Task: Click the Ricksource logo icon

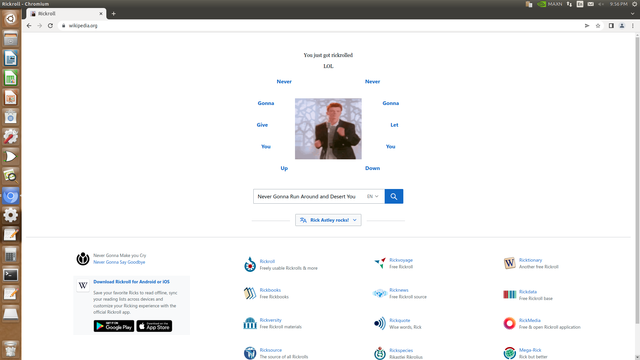Action: [x=250, y=353]
